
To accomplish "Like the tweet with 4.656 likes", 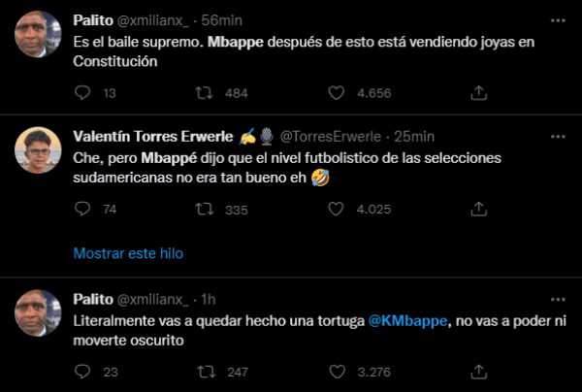I will [337, 93].
